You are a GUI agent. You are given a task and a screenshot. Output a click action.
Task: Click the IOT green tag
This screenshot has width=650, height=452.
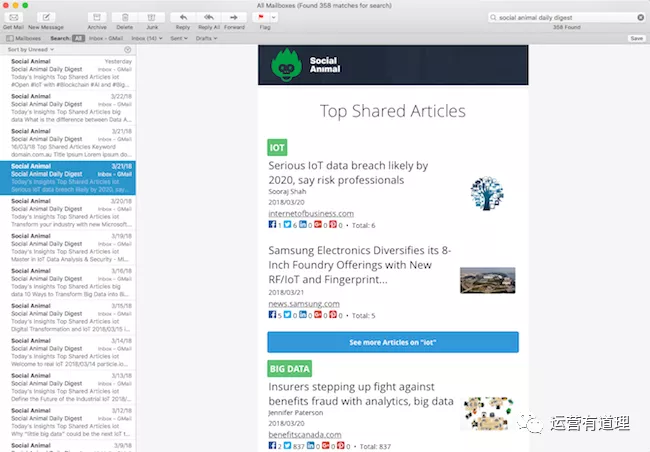pyautogui.click(x=277, y=147)
